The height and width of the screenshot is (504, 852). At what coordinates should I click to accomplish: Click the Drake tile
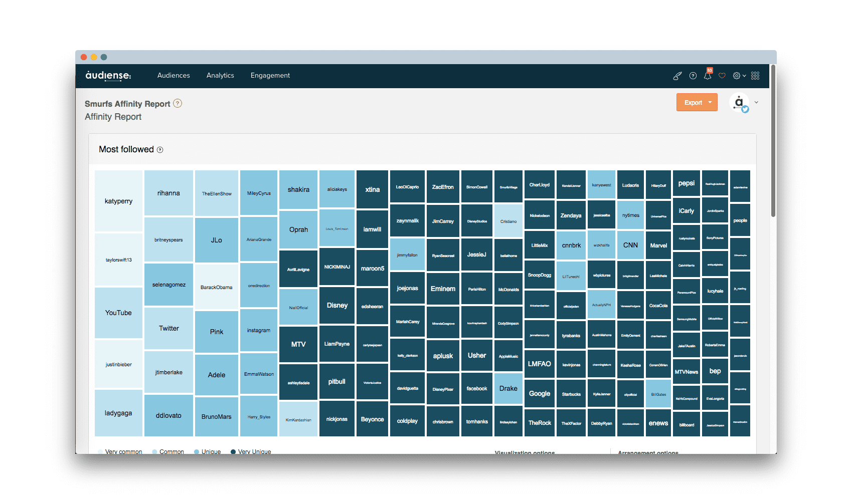pyautogui.click(x=508, y=388)
